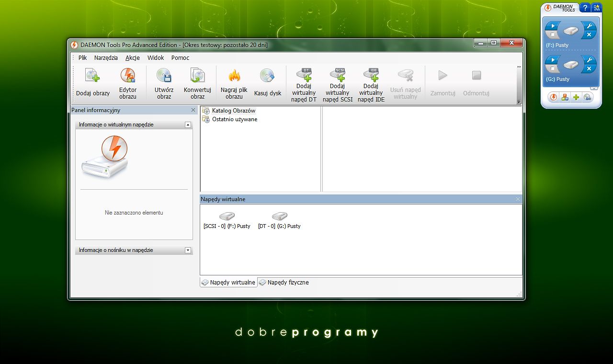The height and width of the screenshot is (364, 613).
Task: Click the disc image icon in gadget
Action: [x=587, y=97]
